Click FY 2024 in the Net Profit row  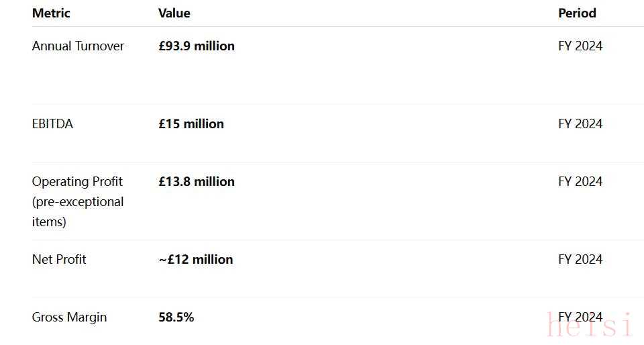coord(580,259)
